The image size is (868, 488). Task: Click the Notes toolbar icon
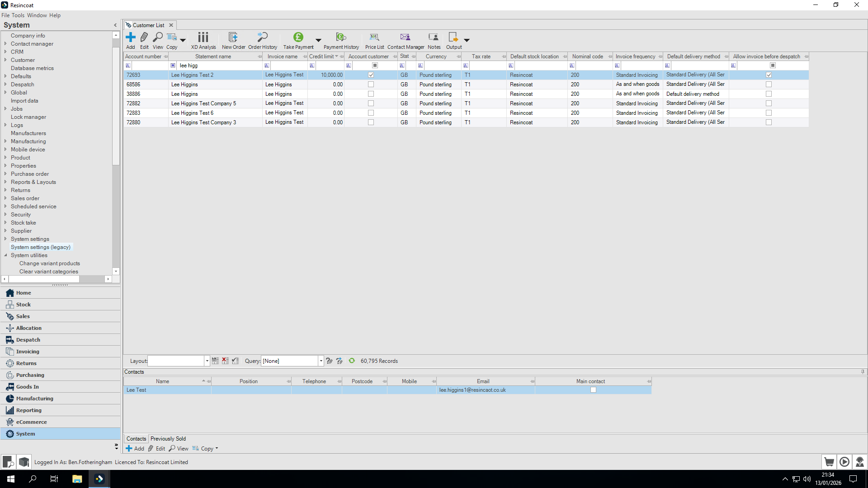(434, 40)
